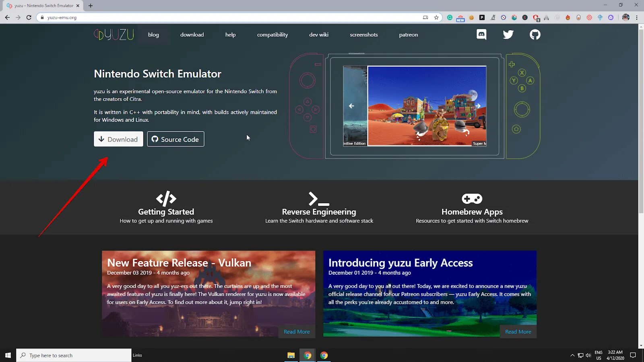
Task: Click the Links toolbar label on the taskbar
Action: [x=137, y=355]
